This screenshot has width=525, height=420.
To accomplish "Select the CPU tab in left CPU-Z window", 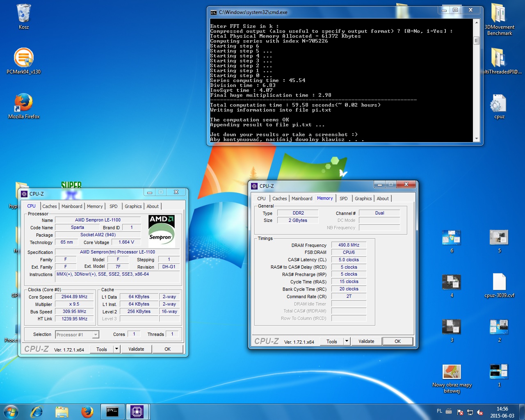I will pos(32,206).
